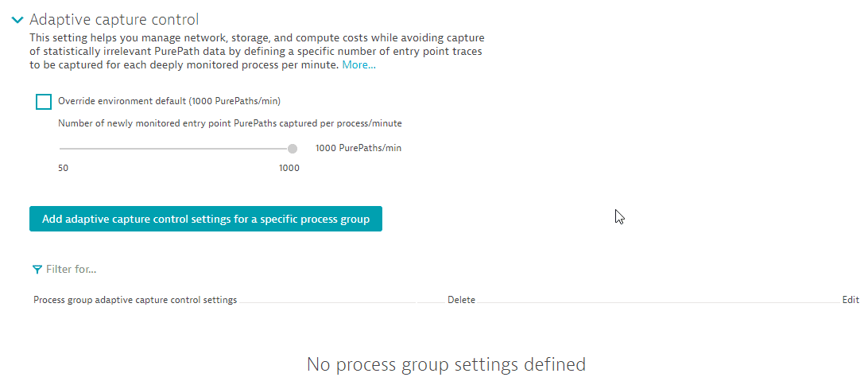
Task: Open the More... link in the description
Action: click(358, 65)
